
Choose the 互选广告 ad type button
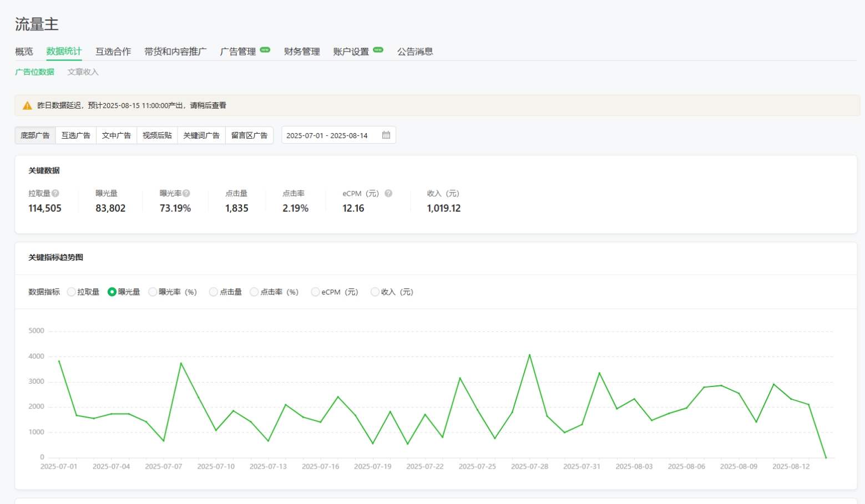point(76,135)
